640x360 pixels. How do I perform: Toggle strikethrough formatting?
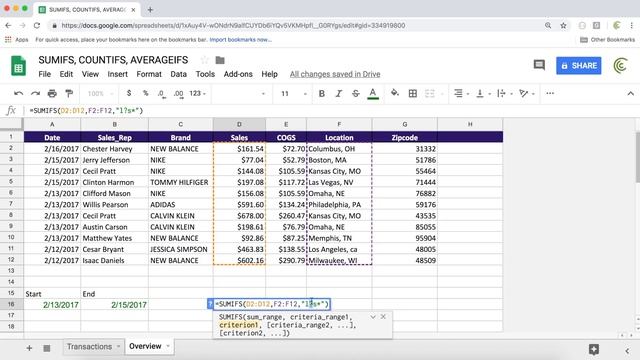(356, 93)
